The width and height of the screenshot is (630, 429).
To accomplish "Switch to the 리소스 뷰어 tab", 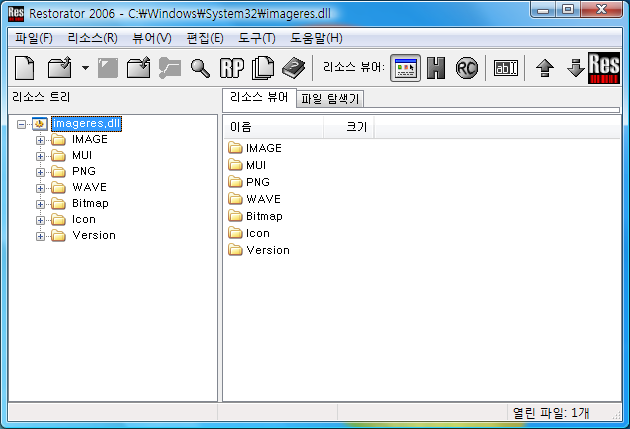I will click(x=259, y=97).
